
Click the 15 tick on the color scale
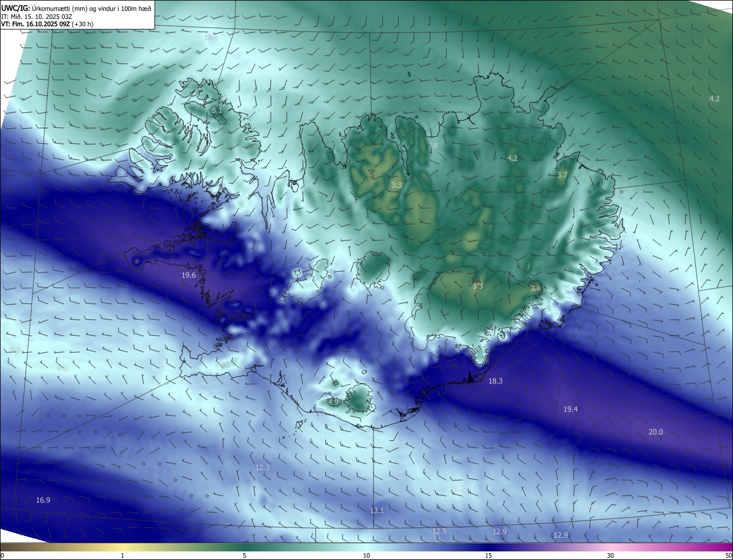[x=488, y=555]
